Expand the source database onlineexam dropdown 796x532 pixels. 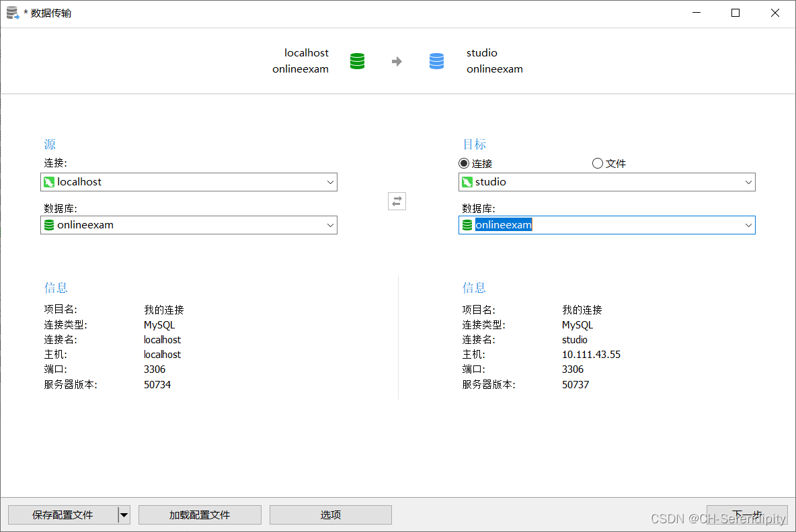[x=330, y=225]
